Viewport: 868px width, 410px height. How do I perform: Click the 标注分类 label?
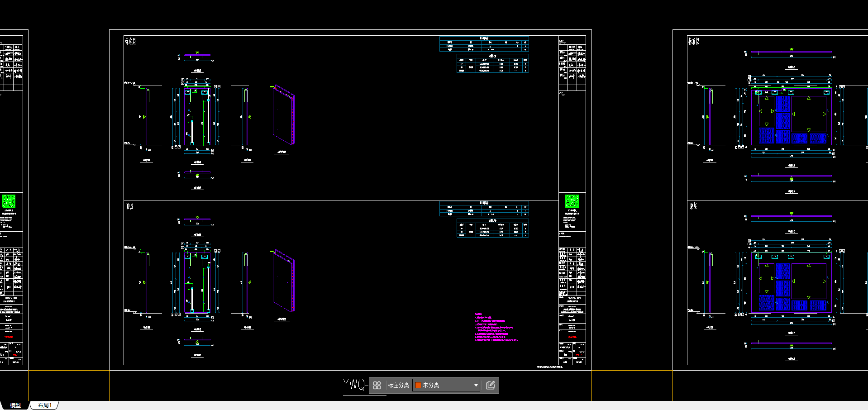[x=398, y=385]
